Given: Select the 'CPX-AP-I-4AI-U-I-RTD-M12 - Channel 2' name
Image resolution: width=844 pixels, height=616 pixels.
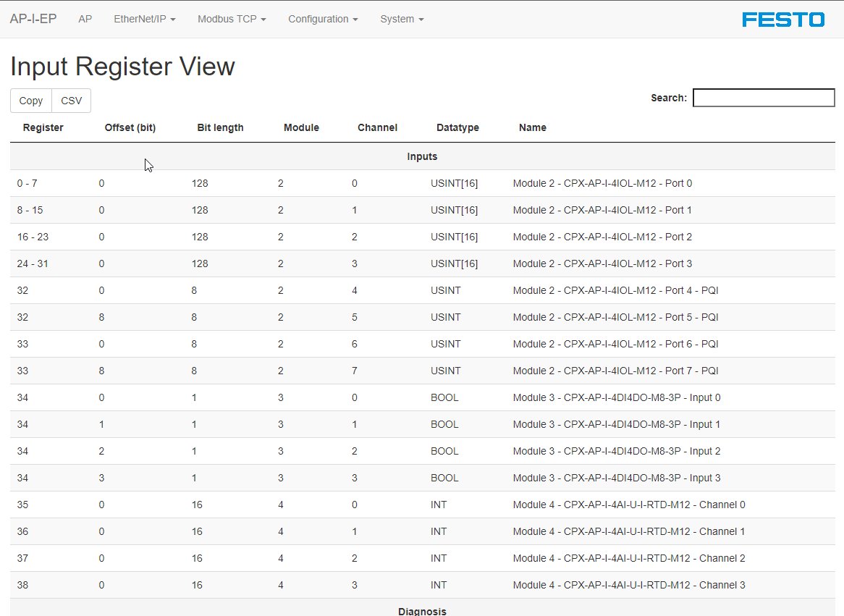Looking at the screenshot, I should coord(629,558).
